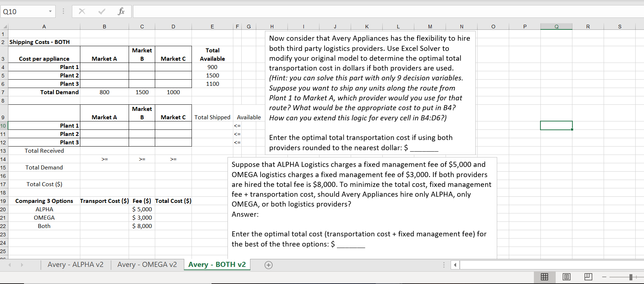
Task: Click into the formula bar
Action: [388, 12]
